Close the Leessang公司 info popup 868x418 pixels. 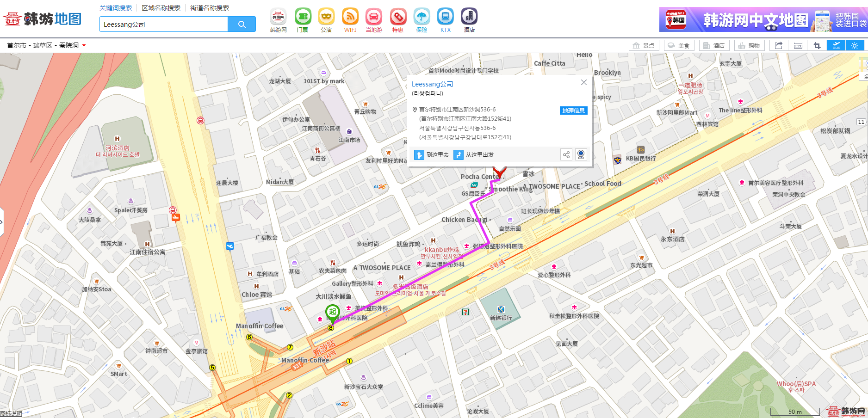(x=584, y=82)
